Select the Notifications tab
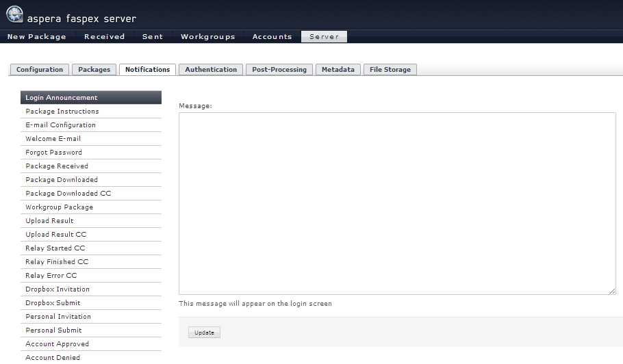The height and width of the screenshot is (364, 623). click(147, 70)
